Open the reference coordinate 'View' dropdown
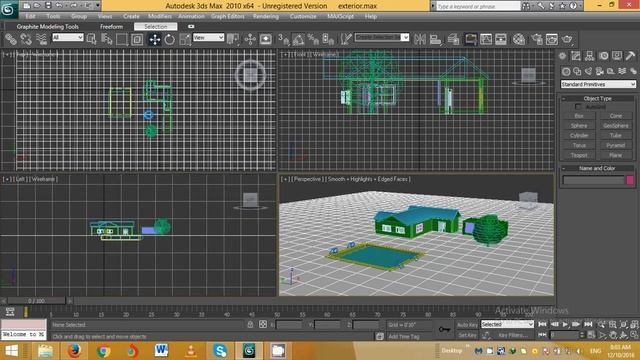This screenshot has height=360, width=640. (209, 37)
